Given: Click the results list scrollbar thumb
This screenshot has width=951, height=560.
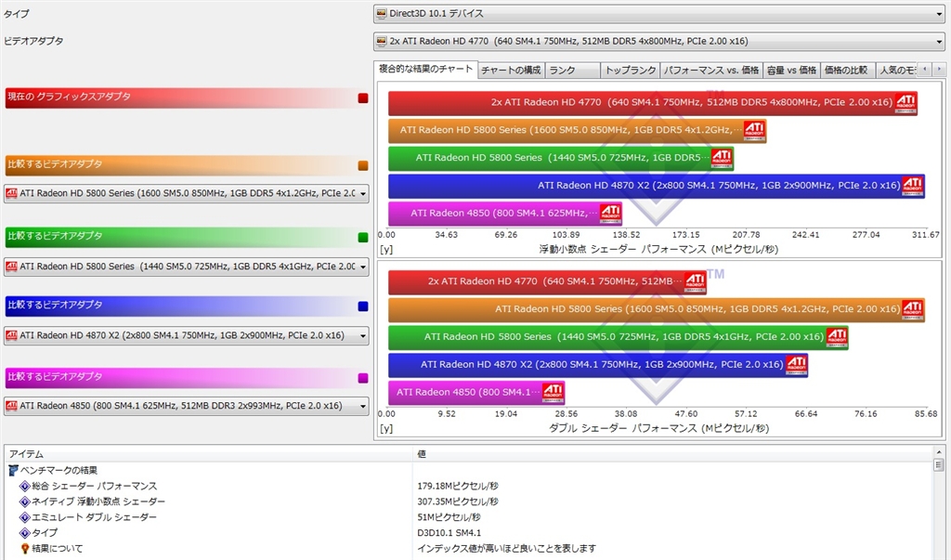Looking at the screenshot, I should (939, 465).
